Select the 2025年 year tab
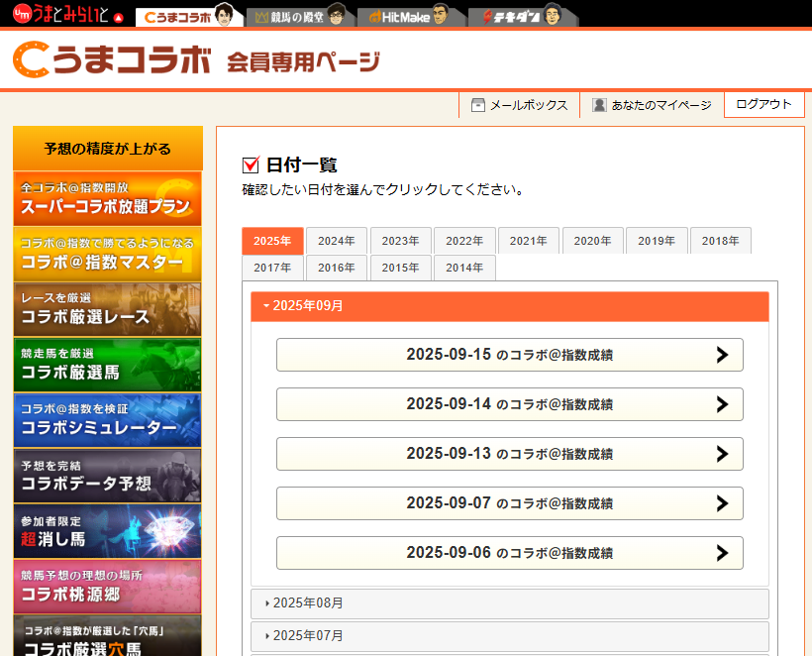 coord(272,241)
